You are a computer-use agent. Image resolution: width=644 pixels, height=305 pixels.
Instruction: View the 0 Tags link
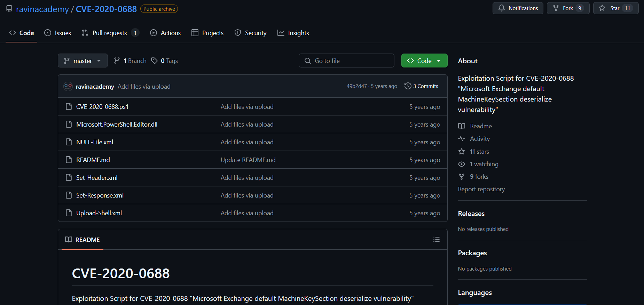165,61
